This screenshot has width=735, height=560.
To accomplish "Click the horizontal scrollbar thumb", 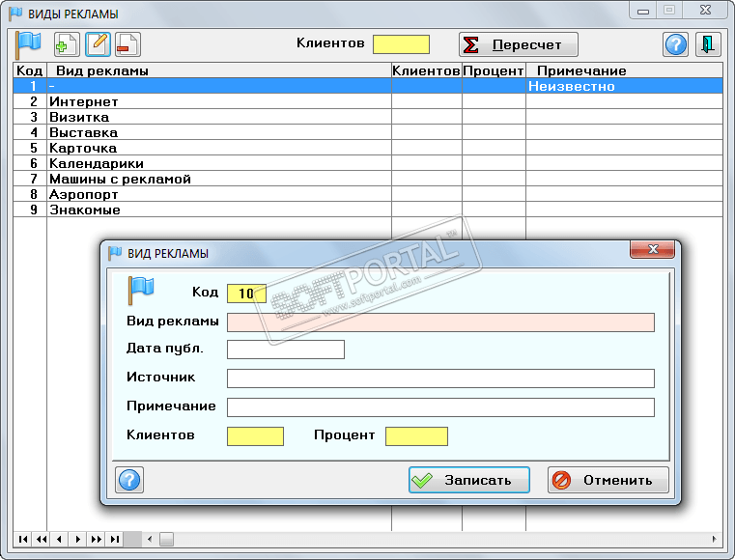I will click(166, 540).
